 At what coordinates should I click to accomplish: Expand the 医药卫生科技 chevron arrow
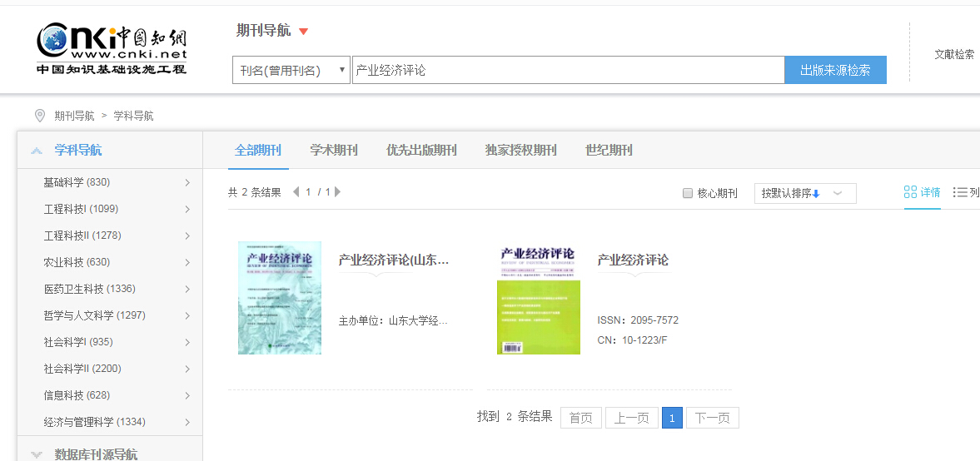[x=187, y=290]
